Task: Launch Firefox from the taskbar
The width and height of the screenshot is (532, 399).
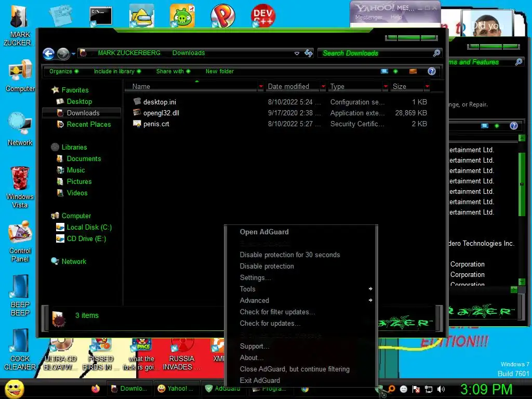Action: 96,389
